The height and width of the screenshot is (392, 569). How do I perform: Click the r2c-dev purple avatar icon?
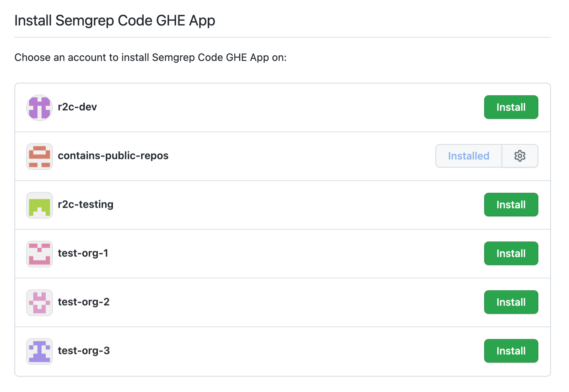tap(39, 107)
